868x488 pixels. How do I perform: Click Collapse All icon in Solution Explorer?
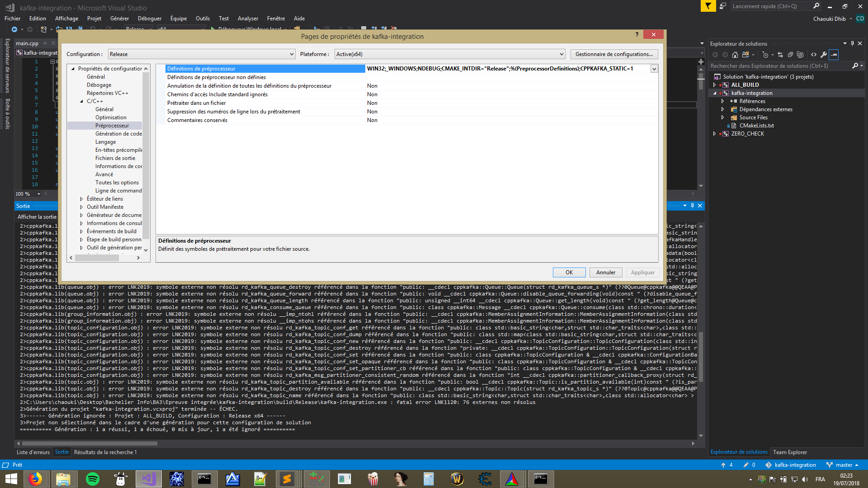point(790,55)
